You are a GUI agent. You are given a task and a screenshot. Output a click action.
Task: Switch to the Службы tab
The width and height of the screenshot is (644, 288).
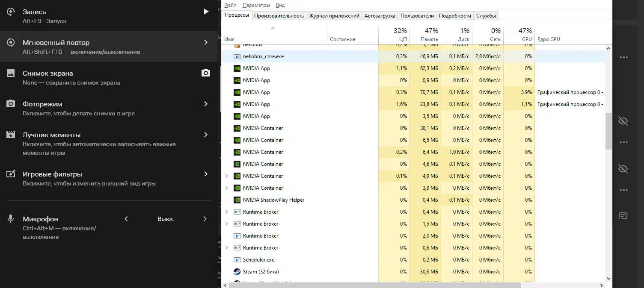tap(486, 16)
